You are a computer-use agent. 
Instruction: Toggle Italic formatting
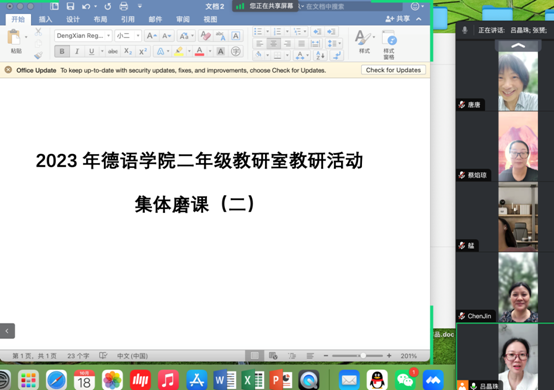77,52
